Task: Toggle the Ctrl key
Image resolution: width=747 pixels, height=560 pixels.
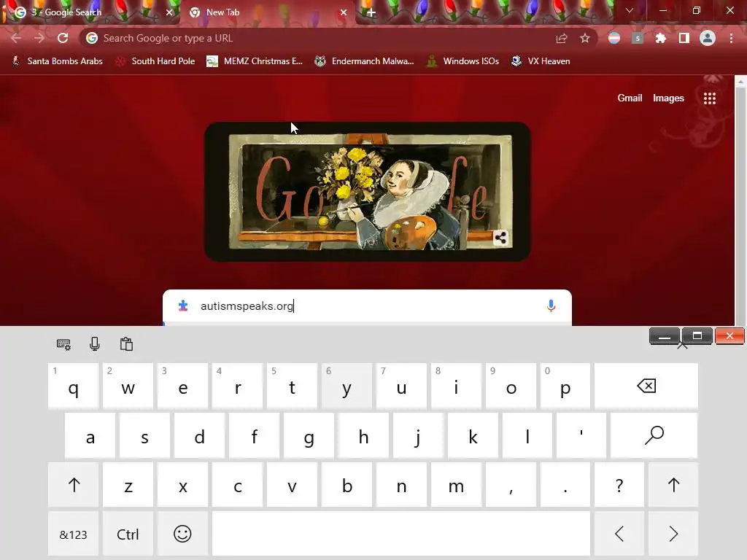Action: click(128, 534)
